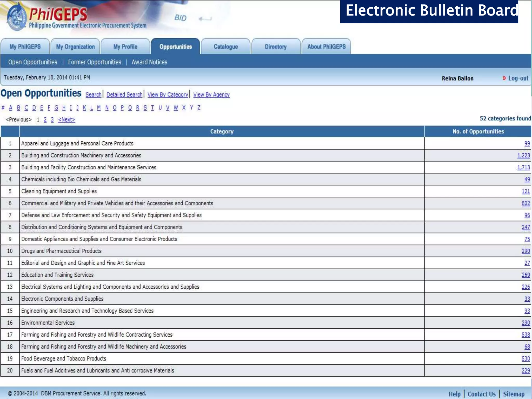Switch to the Catalogue tab
532x399 pixels.
[226, 47]
